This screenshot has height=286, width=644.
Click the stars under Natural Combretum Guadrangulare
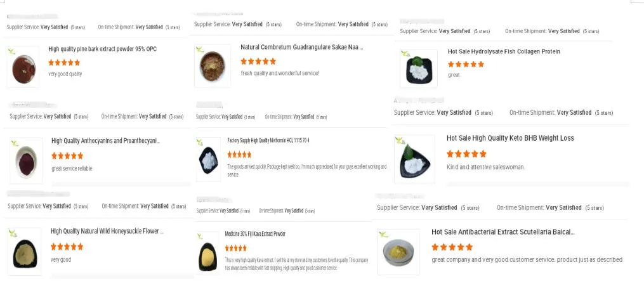(258, 62)
